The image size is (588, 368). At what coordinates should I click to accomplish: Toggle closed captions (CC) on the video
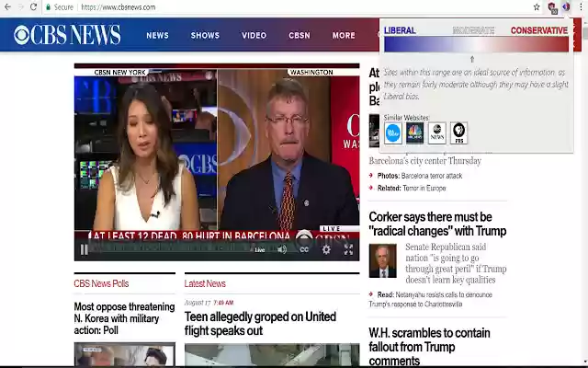coord(304,249)
